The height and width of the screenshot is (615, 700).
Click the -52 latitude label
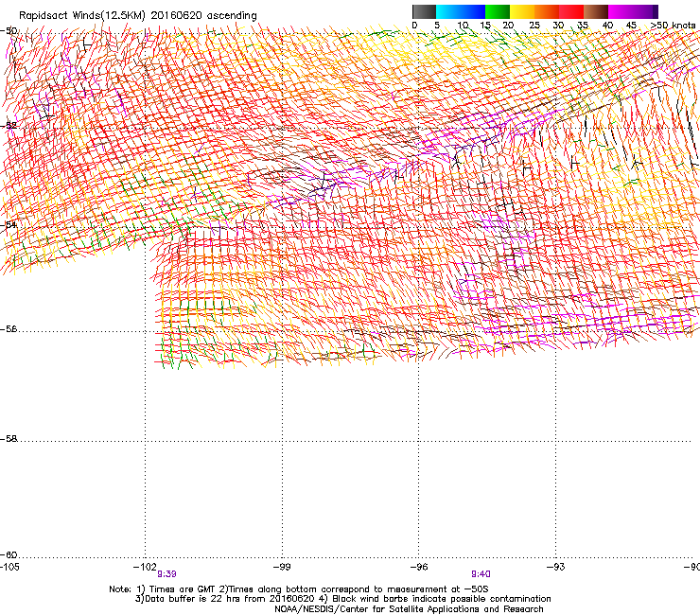9,126
